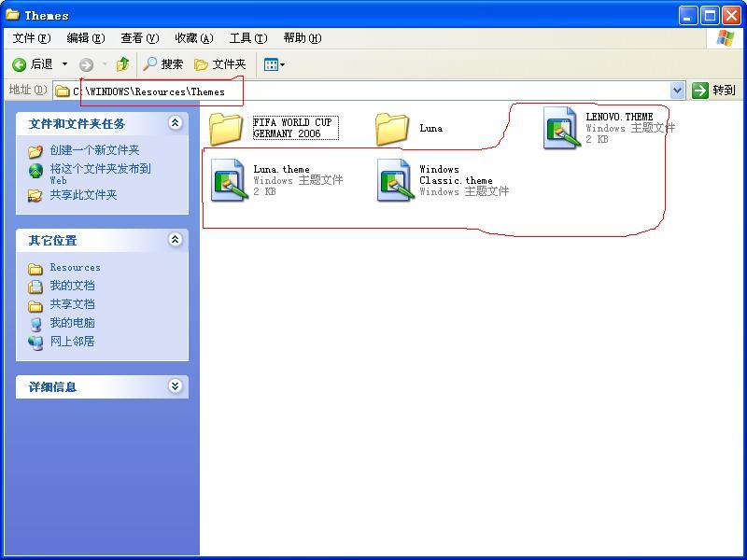This screenshot has width=747, height=560.
Task: Click 共享此文件夹 link
Action: tap(83, 195)
